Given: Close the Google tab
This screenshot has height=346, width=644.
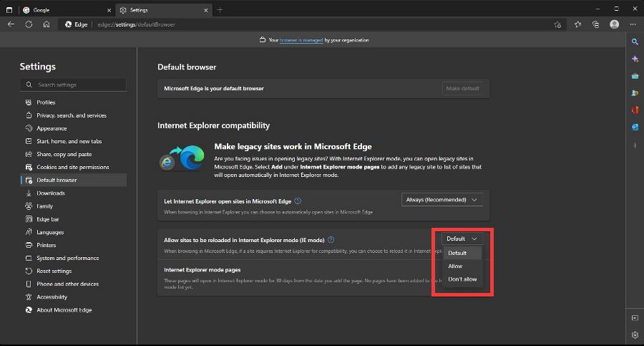Looking at the screenshot, I should click(109, 10).
